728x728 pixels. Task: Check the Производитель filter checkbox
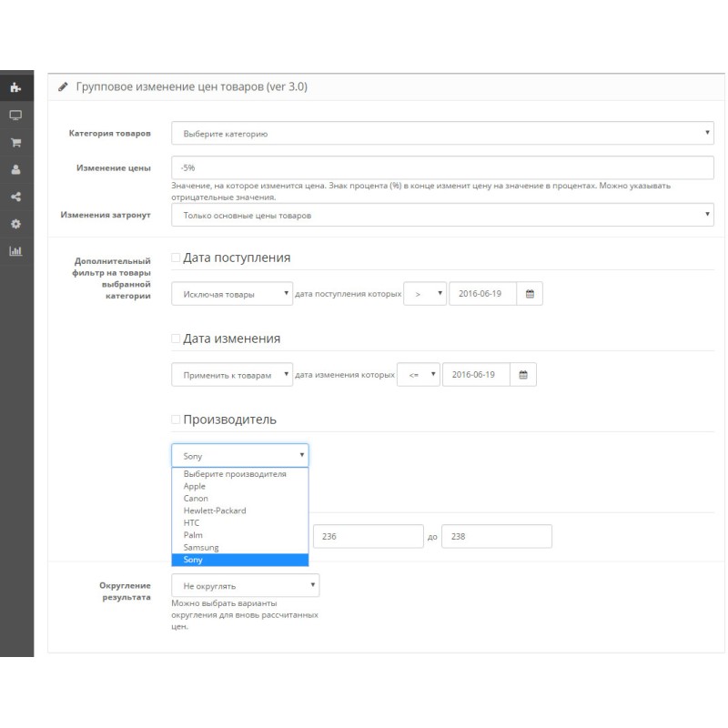coord(177,420)
